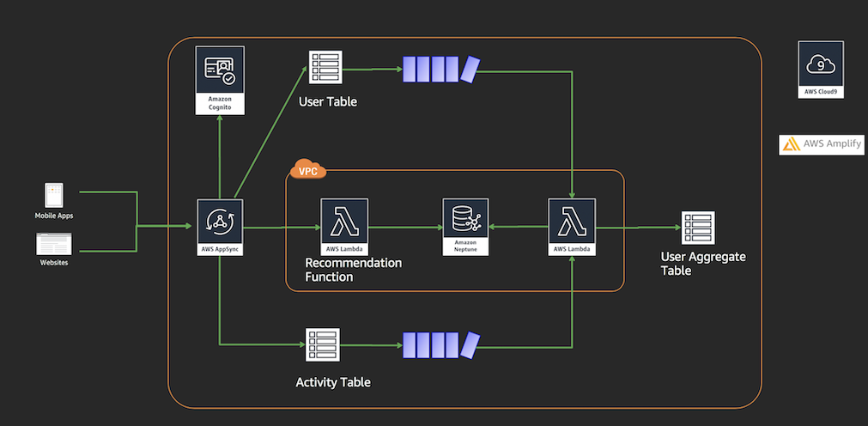Click the Activity Table icon
The width and height of the screenshot is (868, 426).
(324, 344)
